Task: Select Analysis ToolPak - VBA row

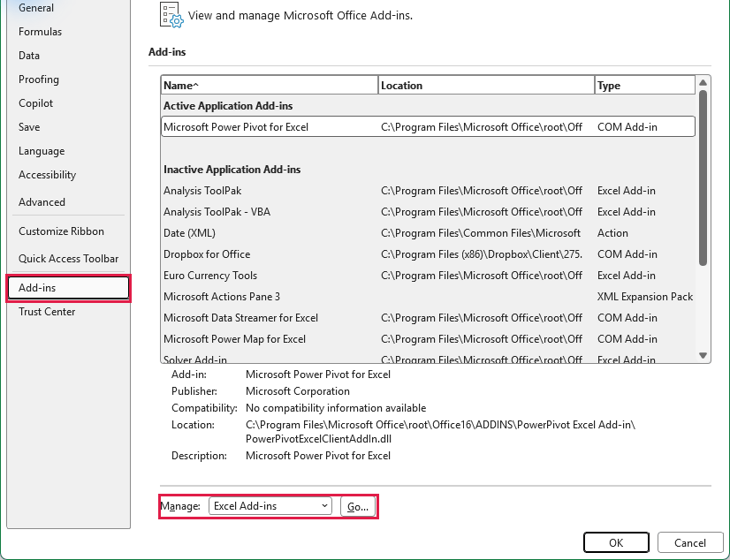Action: [x=428, y=212]
